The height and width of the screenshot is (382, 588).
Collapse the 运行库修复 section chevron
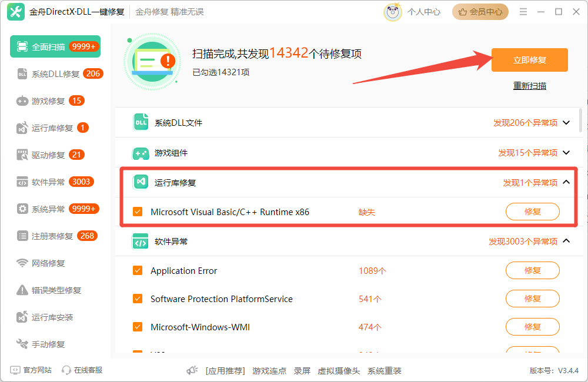click(566, 182)
